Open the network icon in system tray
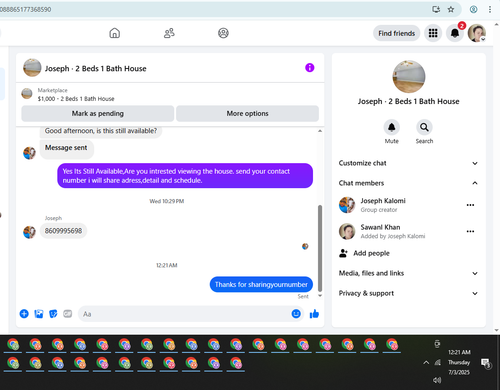This screenshot has height=390, width=500. [438, 362]
